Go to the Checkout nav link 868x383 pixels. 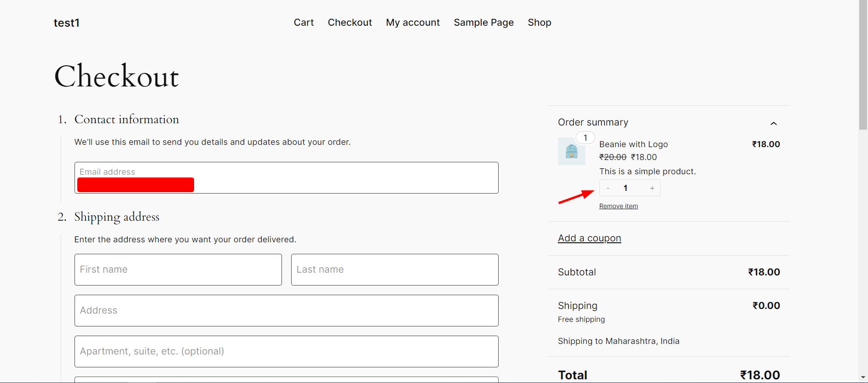pos(350,23)
